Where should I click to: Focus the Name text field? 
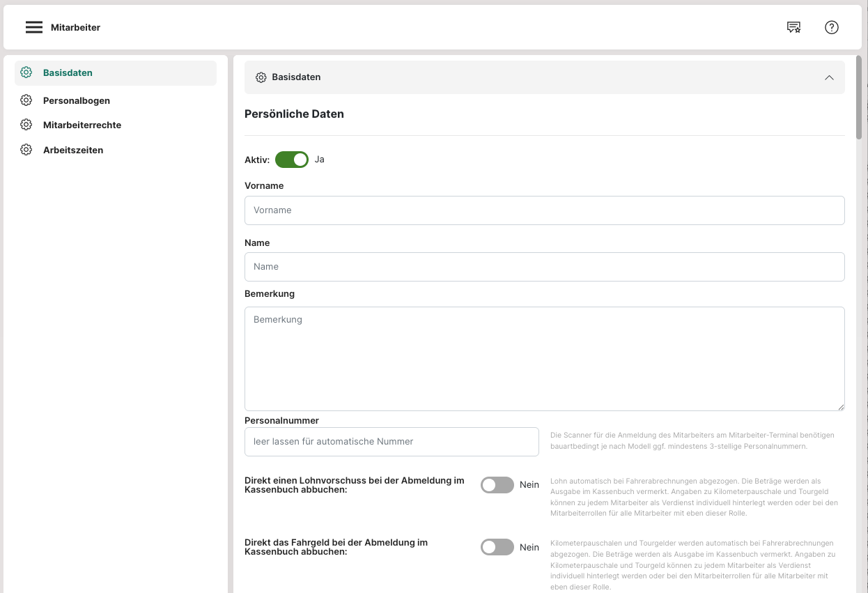(x=544, y=267)
